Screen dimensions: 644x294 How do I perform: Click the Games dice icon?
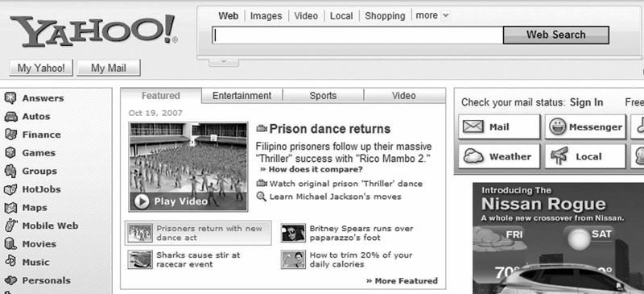(x=10, y=152)
